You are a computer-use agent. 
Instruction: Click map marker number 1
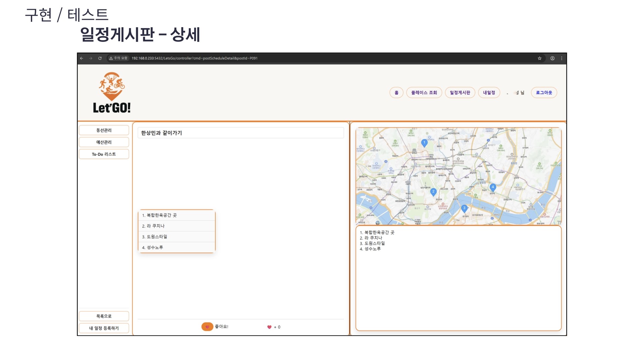tap(424, 143)
